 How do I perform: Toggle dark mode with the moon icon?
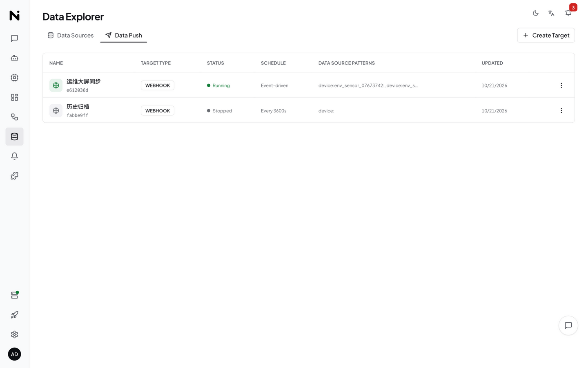(x=536, y=13)
